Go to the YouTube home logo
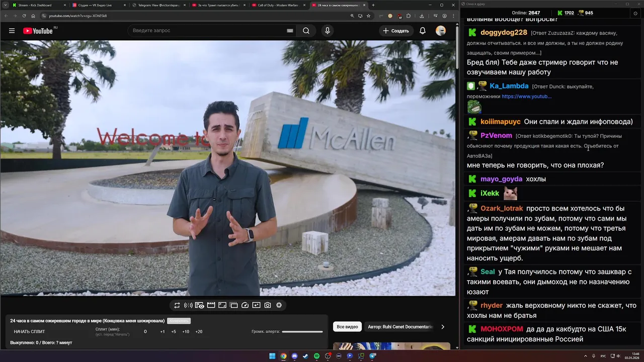This screenshot has width=644, height=362. [38, 31]
